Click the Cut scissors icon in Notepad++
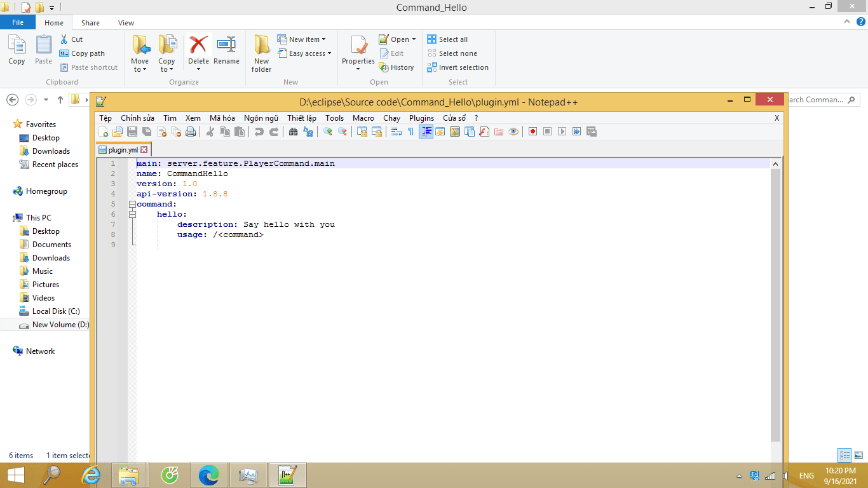 click(210, 132)
